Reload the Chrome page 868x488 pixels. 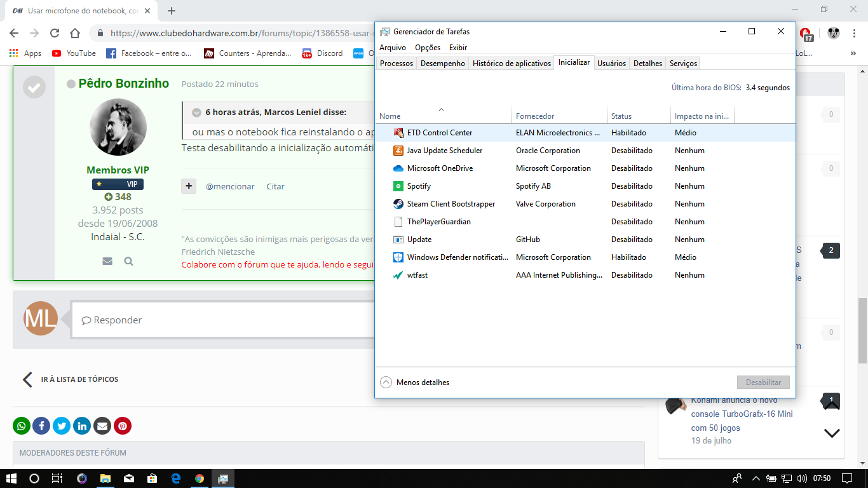[x=55, y=33]
